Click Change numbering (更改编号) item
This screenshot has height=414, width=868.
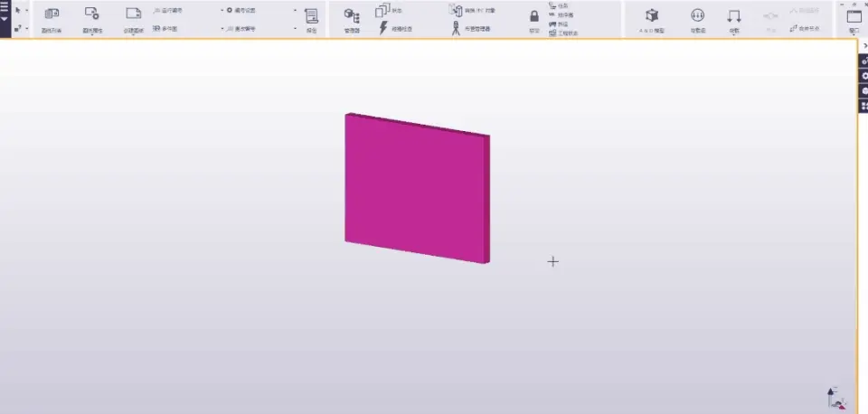point(241,28)
